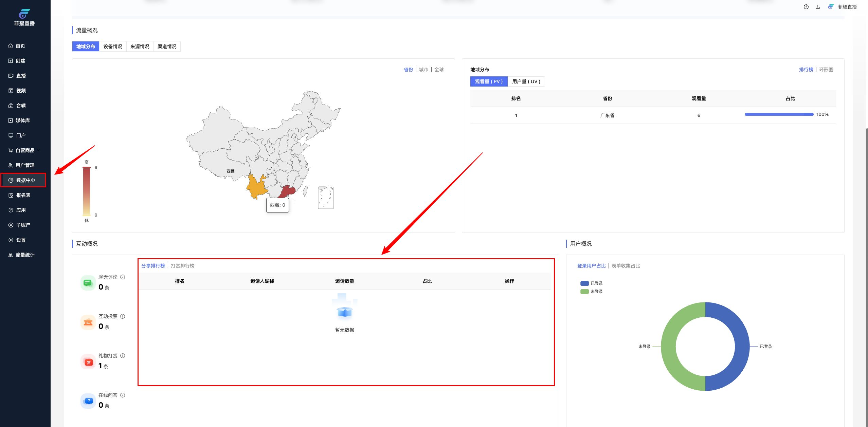Switch map view to 城市

pos(423,70)
